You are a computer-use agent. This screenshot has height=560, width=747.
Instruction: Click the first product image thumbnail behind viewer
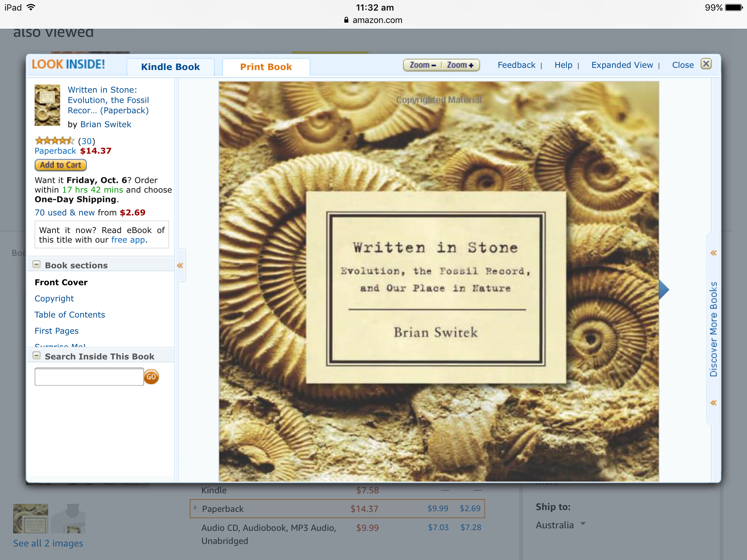(x=31, y=519)
